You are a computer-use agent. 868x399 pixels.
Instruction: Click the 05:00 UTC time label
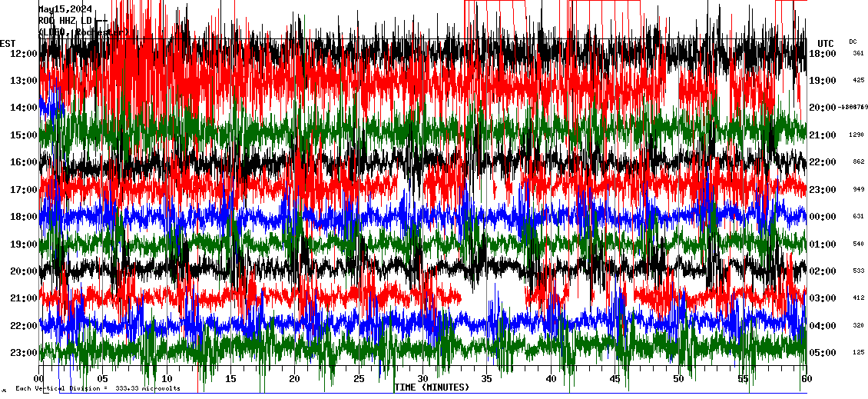823,353
